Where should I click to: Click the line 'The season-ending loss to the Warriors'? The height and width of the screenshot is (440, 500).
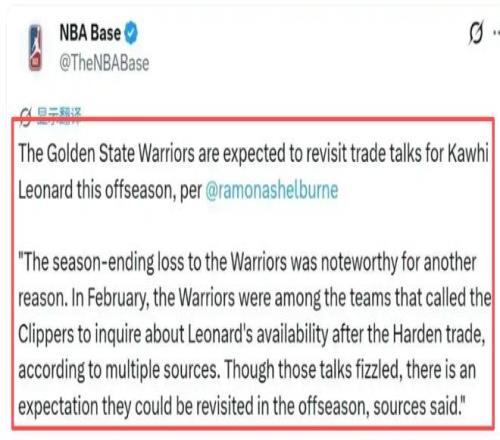click(x=247, y=262)
